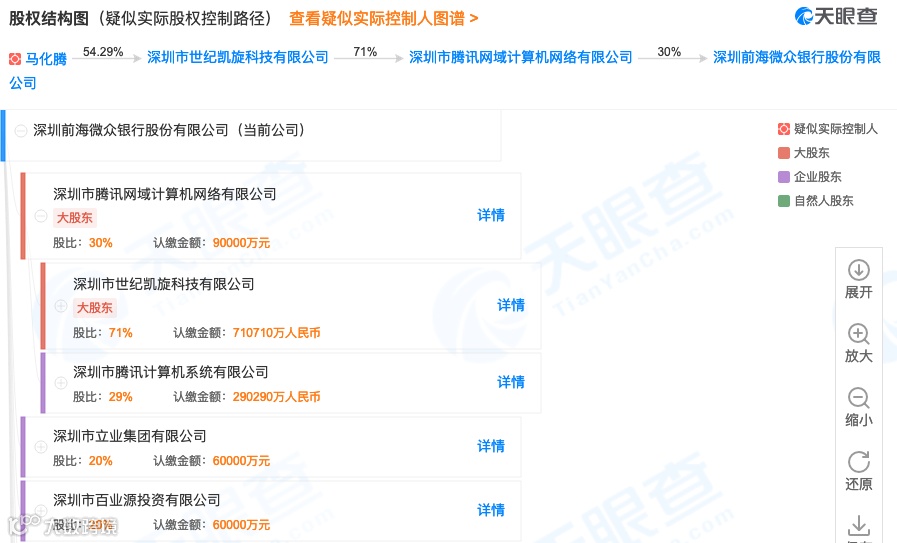The height and width of the screenshot is (543, 897).
Task: Click the 展开 expand-all icon
Action: pos(859,270)
